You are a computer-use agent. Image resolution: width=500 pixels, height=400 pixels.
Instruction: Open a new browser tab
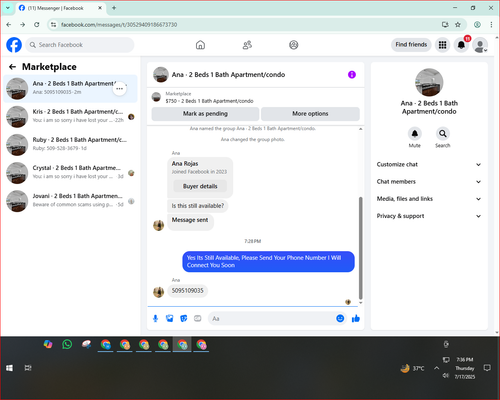coord(114,8)
